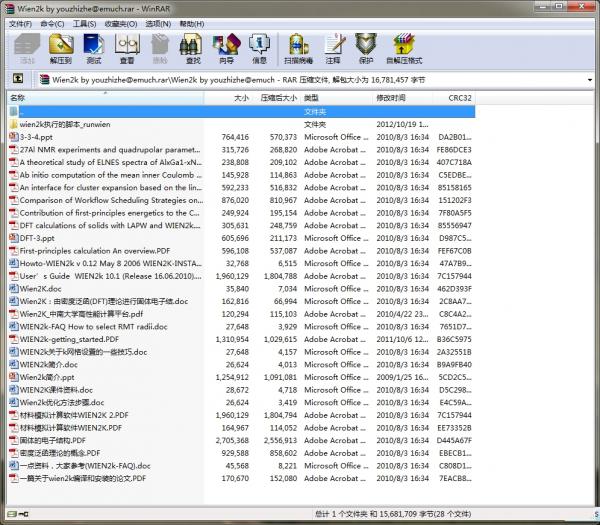Screen dimensions: 600x525
Task: Open the File (文件) menu
Action: [x=20, y=24]
